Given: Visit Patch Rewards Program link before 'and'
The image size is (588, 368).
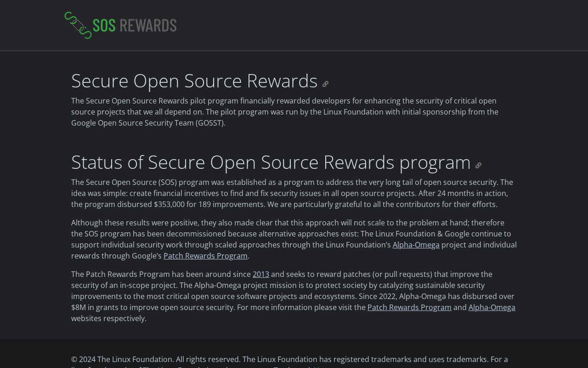Looking at the screenshot, I should point(409,307).
